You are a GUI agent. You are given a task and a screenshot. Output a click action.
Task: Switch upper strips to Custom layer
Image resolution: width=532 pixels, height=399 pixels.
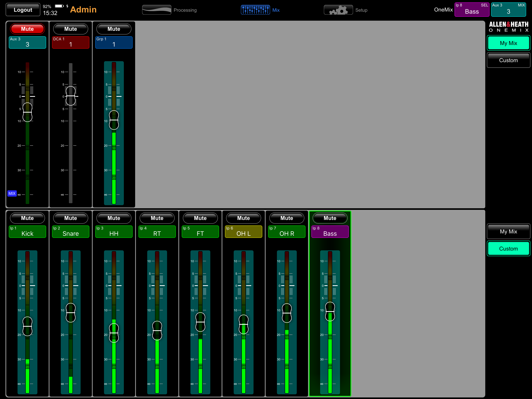click(x=508, y=60)
